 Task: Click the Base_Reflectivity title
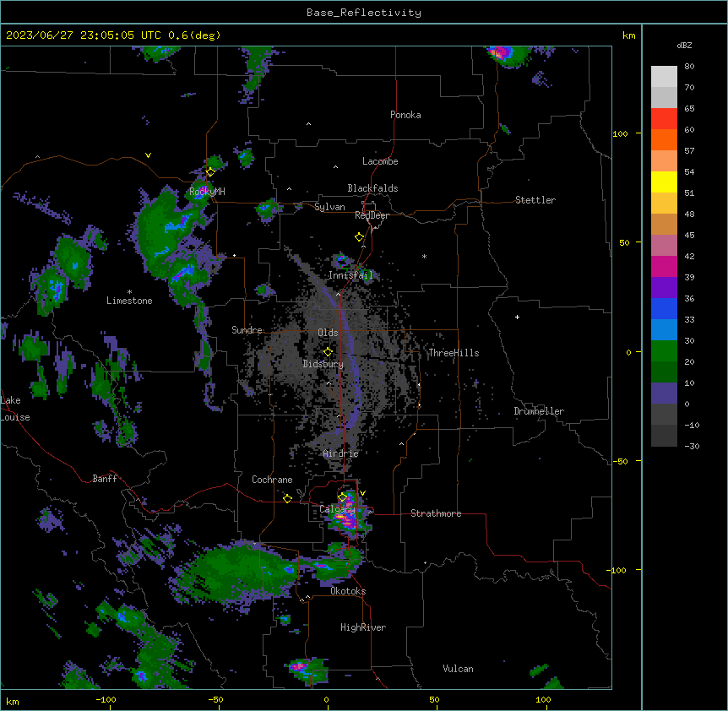[364, 13]
